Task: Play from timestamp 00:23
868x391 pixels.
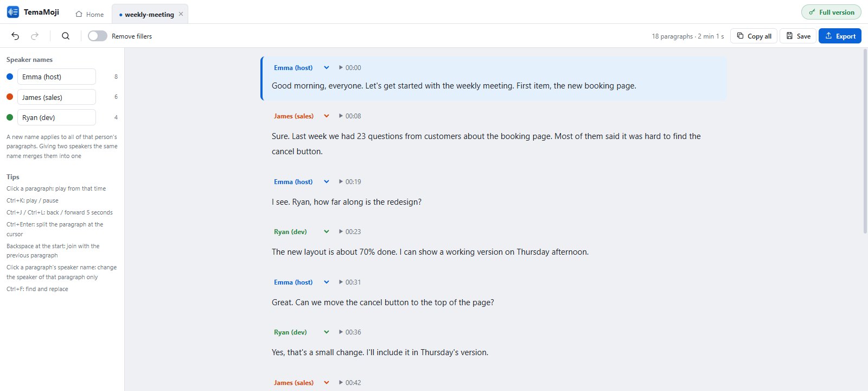Action: [350, 232]
